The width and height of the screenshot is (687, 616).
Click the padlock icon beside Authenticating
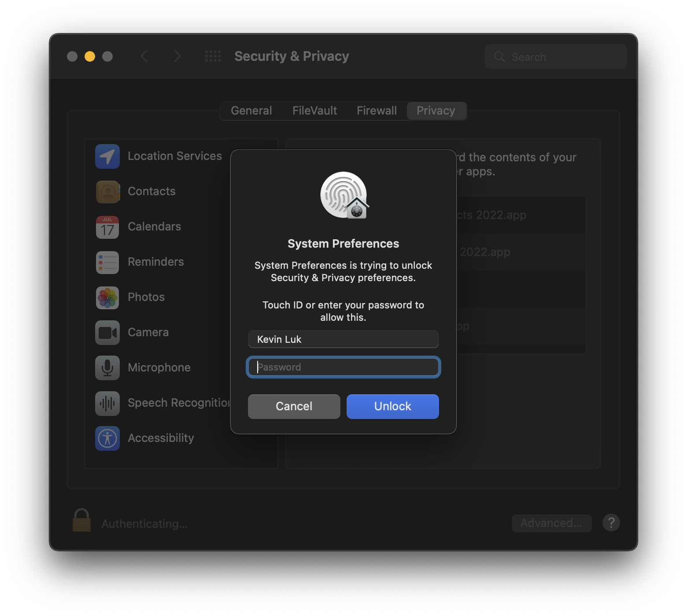[x=81, y=520]
